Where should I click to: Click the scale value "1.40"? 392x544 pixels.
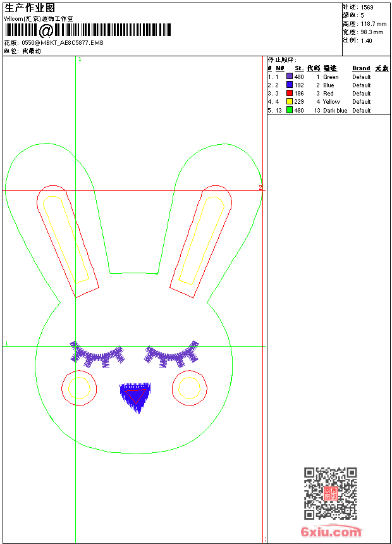[x=366, y=40]
